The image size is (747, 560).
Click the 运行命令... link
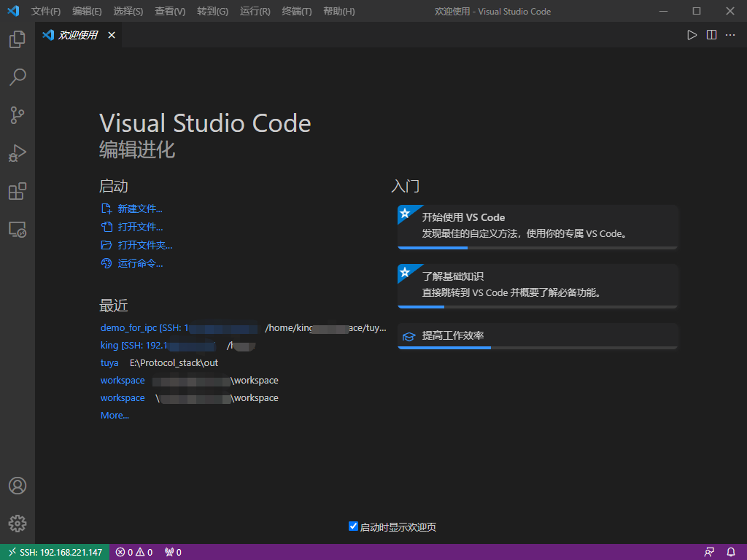coord(132,263)
